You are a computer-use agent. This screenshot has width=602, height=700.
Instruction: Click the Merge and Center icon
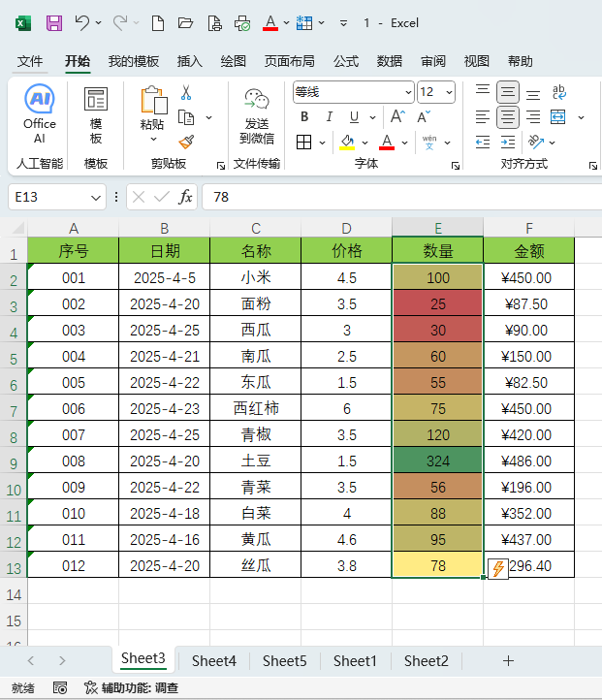[557, 117]
